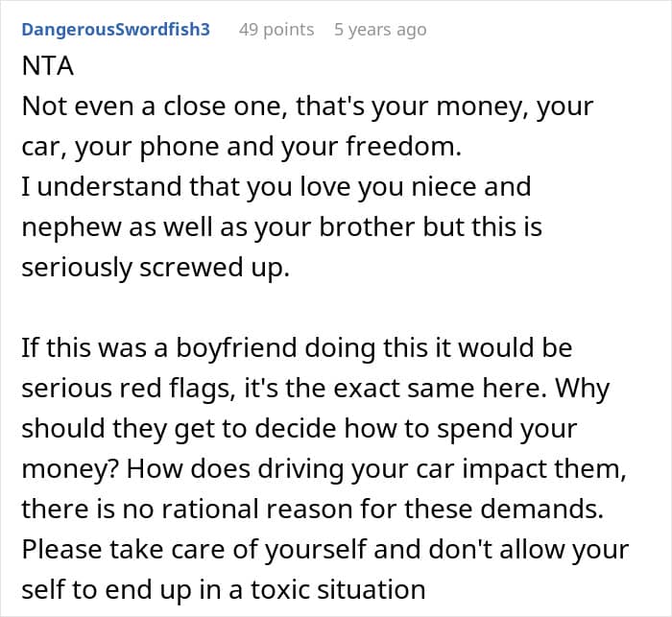Open the 5 years ago timestamp permalink

[380, 30]
